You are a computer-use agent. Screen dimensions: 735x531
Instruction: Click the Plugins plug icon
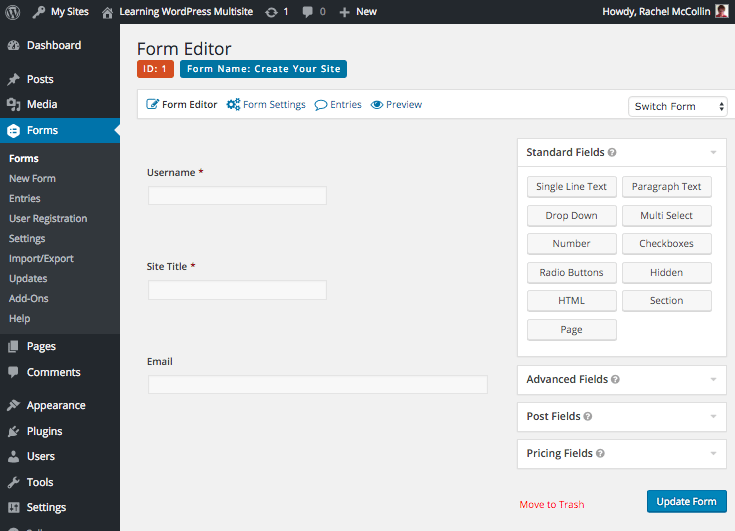pos(14,431)
